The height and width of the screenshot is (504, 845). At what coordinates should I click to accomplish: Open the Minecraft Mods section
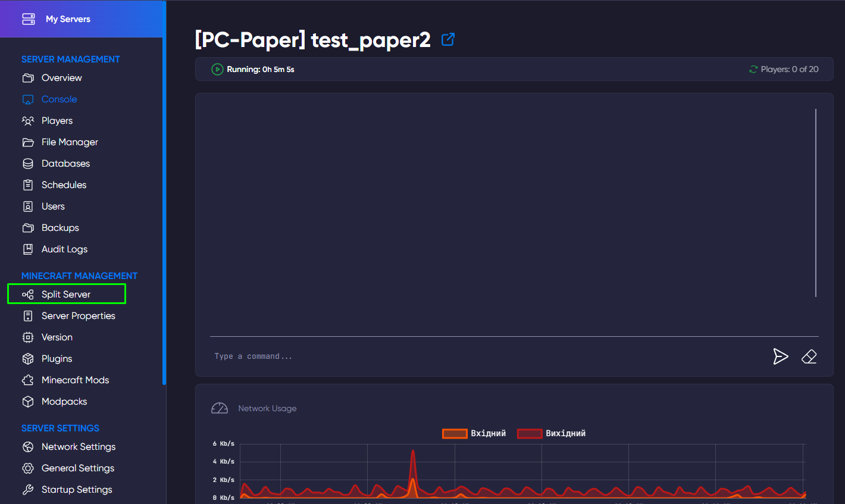click(75, 380)
